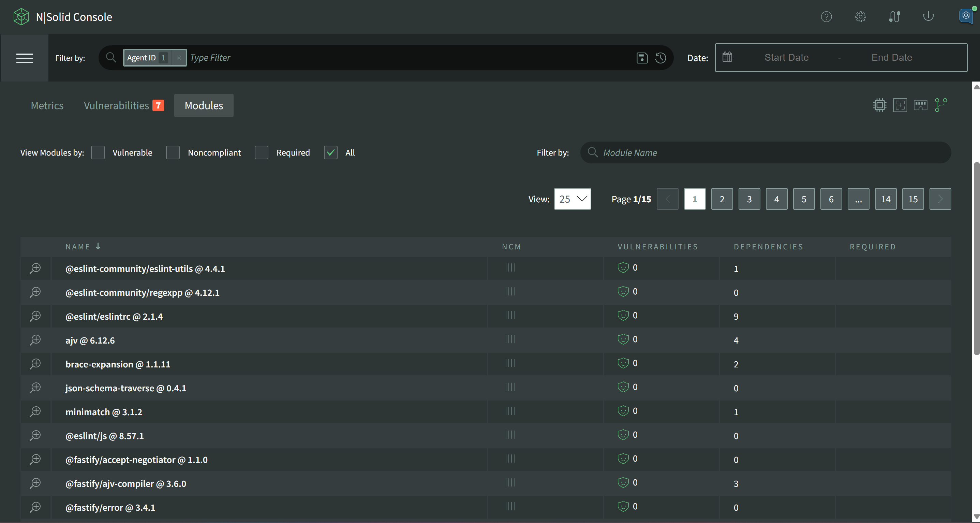This screenshot has height=523, width=980.
Task: Open the filter history clock icon
Action: 660,58
